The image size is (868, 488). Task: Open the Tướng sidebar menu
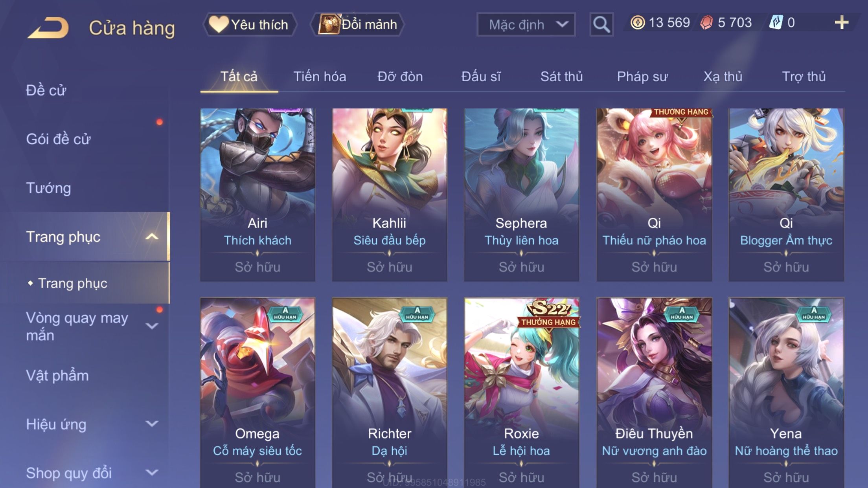point(48,188)
